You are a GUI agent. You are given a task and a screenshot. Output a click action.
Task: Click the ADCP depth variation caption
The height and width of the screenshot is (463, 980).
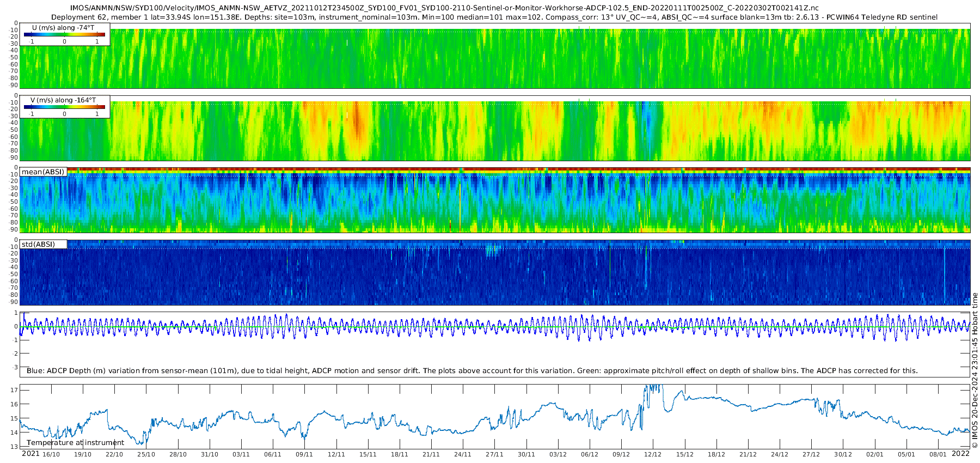(471, 371)
